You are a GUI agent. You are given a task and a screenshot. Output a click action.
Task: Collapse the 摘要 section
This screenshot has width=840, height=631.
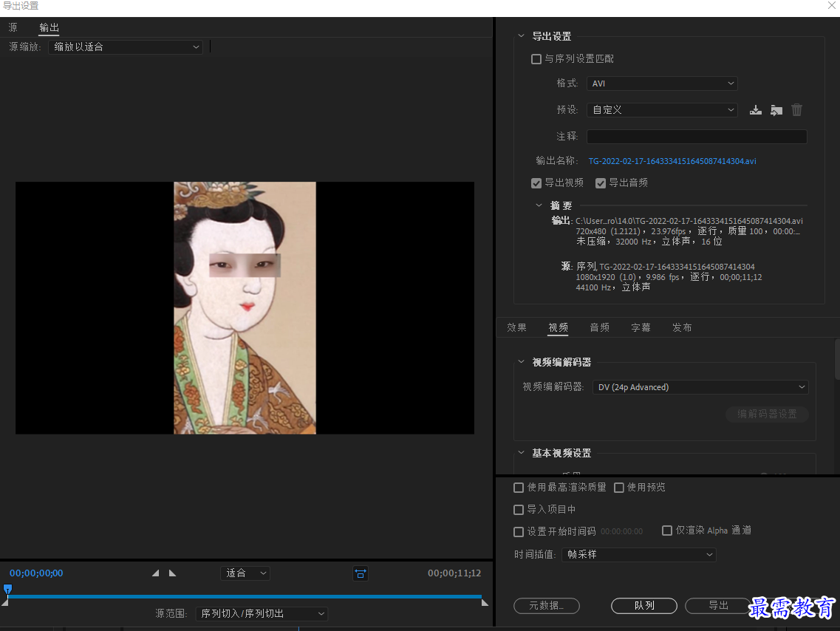click(539, 205)
